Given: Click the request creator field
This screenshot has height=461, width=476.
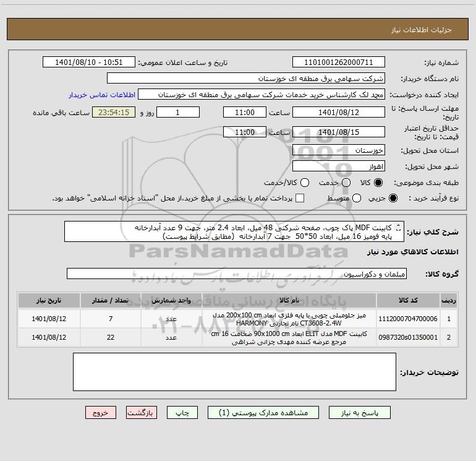Looking at the screenshot, I should [261, 95].
